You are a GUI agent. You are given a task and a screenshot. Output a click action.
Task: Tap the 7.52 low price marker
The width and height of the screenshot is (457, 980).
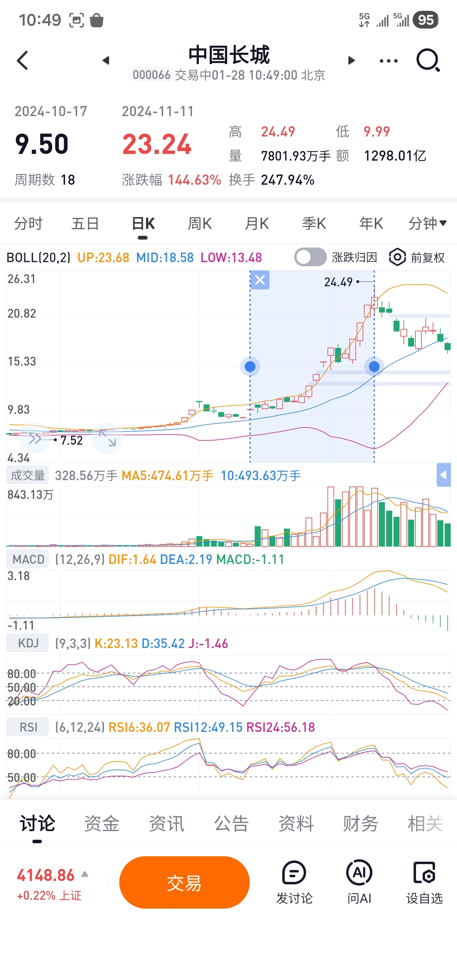click(x=71, y=440)
